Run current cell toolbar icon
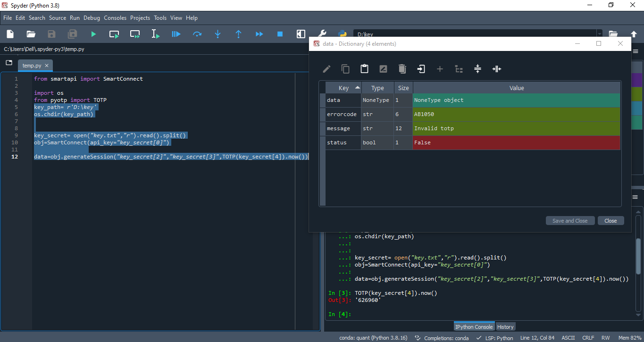644x342 pixels. point(114,34)
